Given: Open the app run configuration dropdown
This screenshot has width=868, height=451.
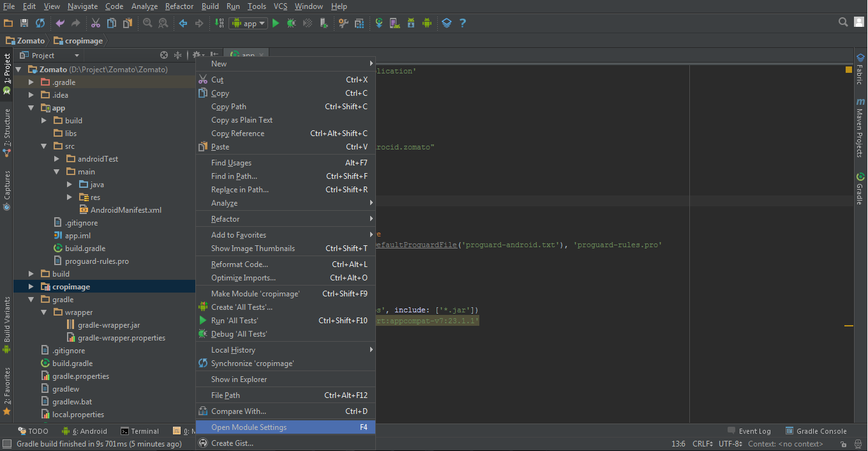Looking at the screenshot, I should point(248,23).
